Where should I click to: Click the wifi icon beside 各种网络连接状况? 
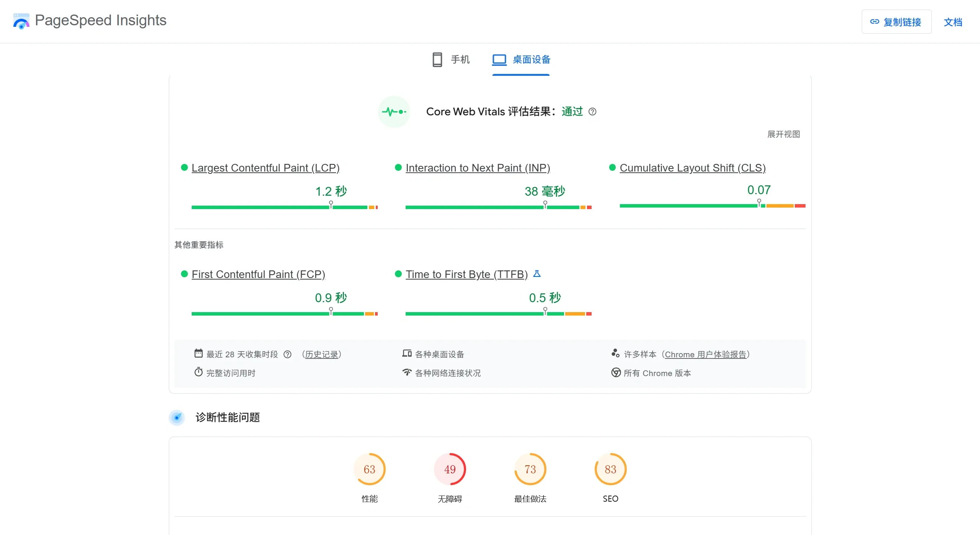[x=407, y=372]
